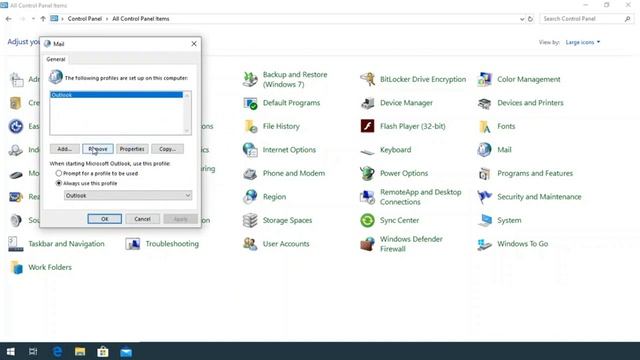Open Work Folders icon
This screenshot has width=640, height=360.
[16, 267]
